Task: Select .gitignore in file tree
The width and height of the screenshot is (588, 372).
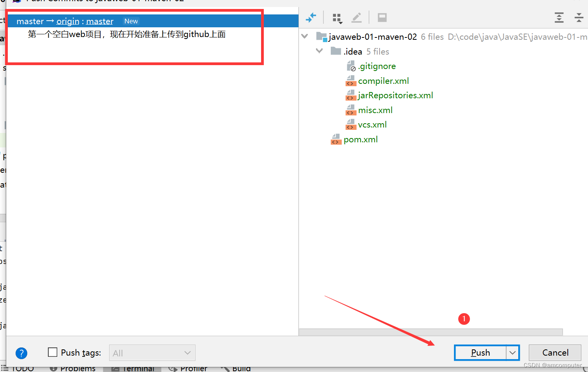Action: 377,66
